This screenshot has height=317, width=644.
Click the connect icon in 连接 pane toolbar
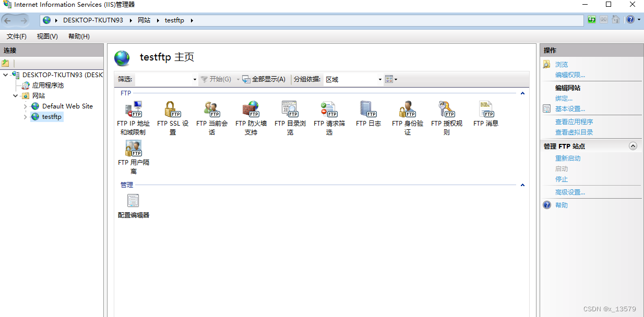5,63
